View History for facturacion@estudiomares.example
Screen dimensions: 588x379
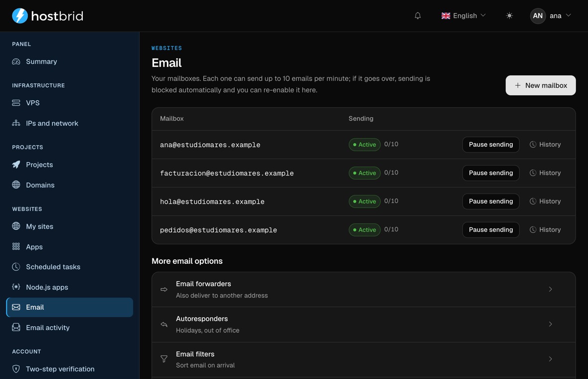coord(545,173)
